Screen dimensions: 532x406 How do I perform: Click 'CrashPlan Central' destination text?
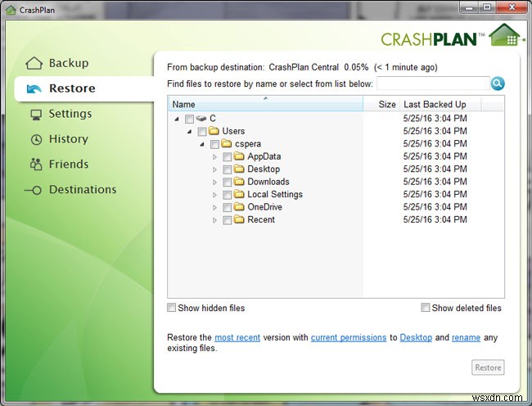(304, 67)
